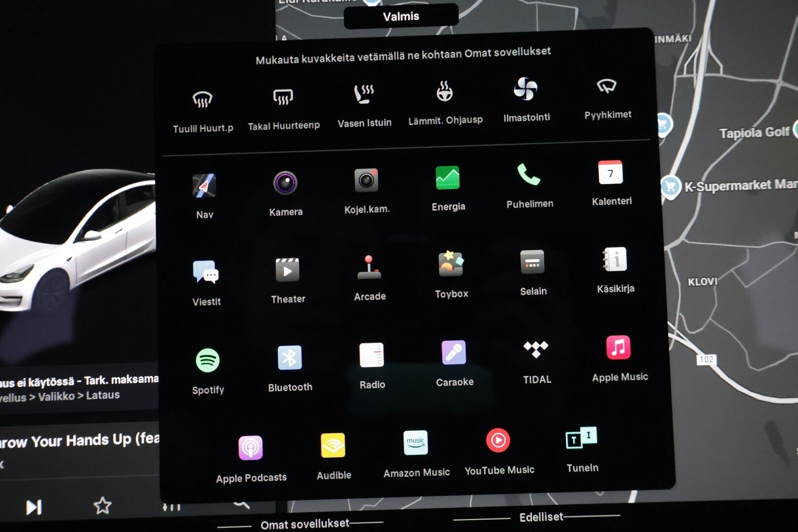
Task: Open the Kamera app
Action: click(285, 183)
